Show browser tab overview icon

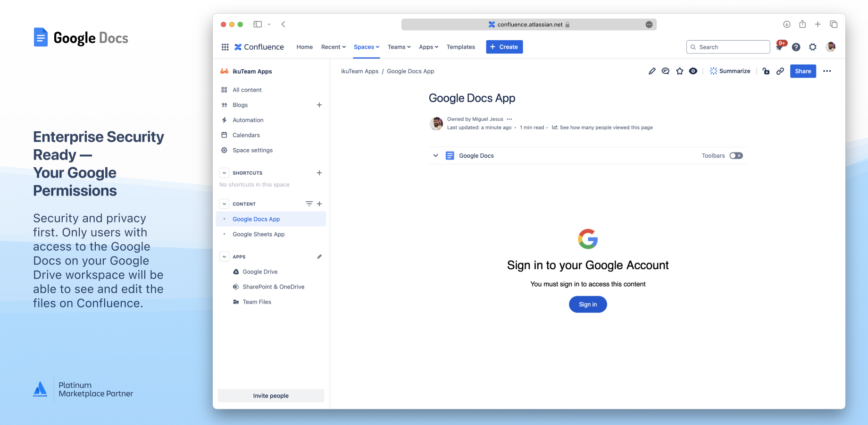pyautogui.click(x=834, y=24)
